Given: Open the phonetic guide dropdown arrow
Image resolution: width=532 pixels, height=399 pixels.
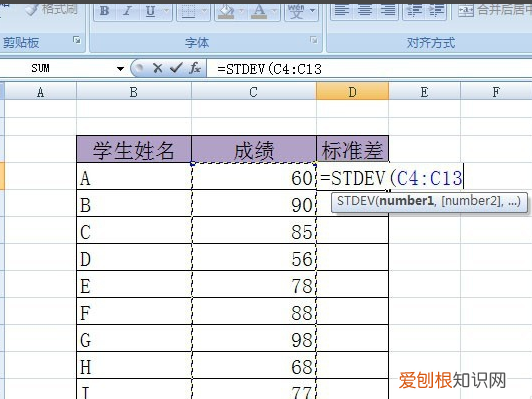Looking at the screenshot, I should (312, 11).
